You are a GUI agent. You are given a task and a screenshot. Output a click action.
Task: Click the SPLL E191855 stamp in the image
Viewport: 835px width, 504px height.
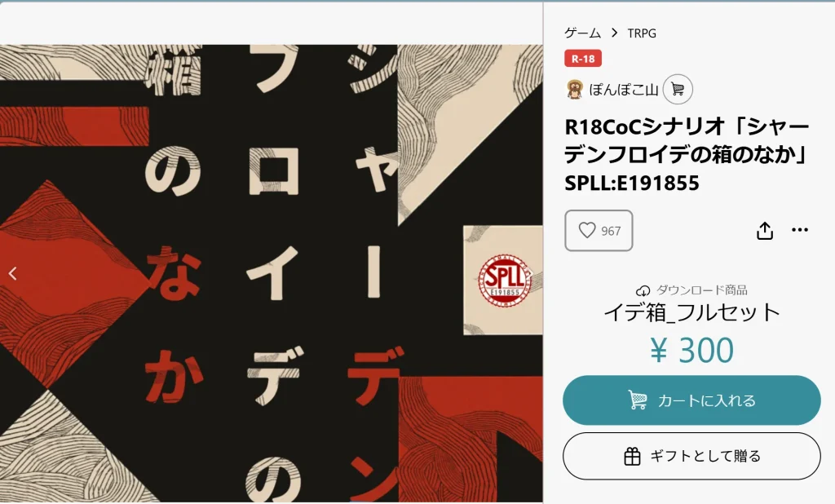tap(505, 281)
